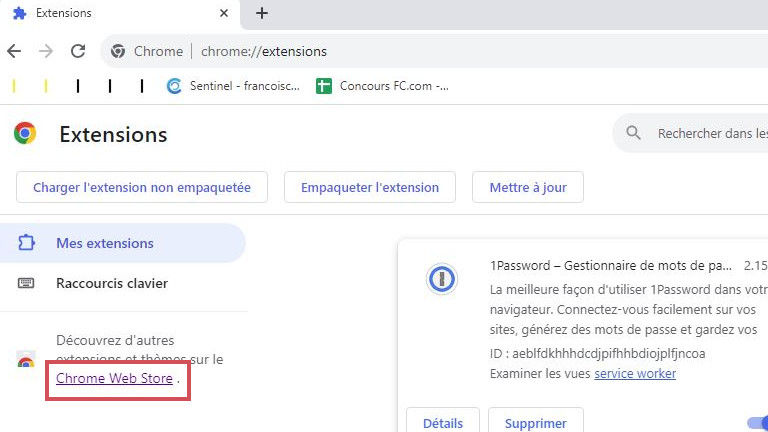Click the Chrome site info icon

tap(118, 51)
